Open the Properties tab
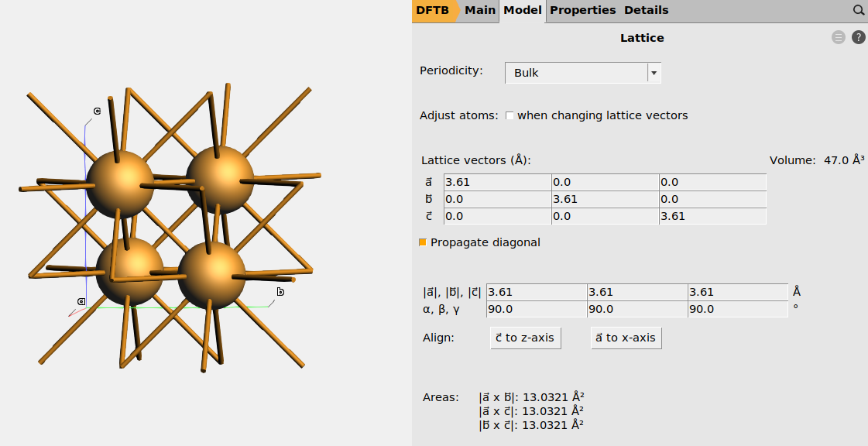 click(x=582, y=11)
